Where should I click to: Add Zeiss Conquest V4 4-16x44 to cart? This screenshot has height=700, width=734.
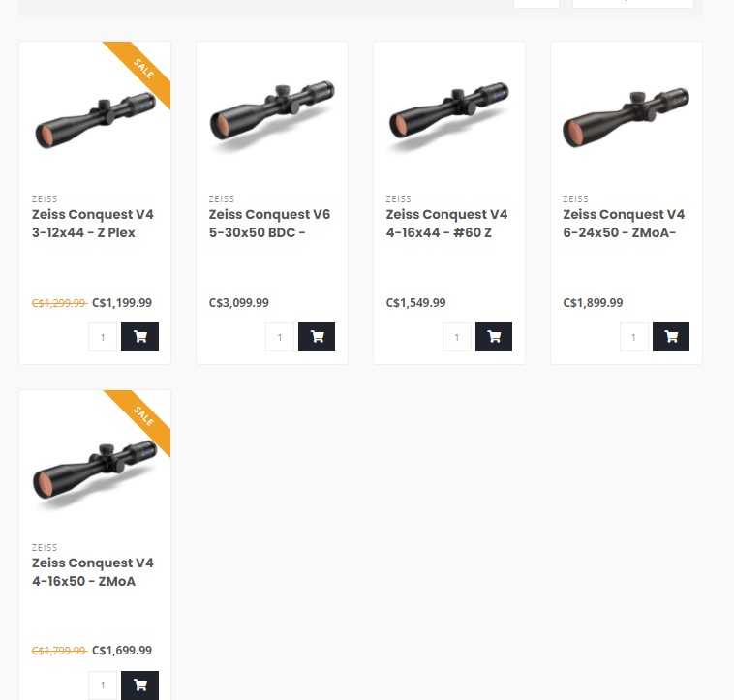pyautogui.click(x=494, y=337)
